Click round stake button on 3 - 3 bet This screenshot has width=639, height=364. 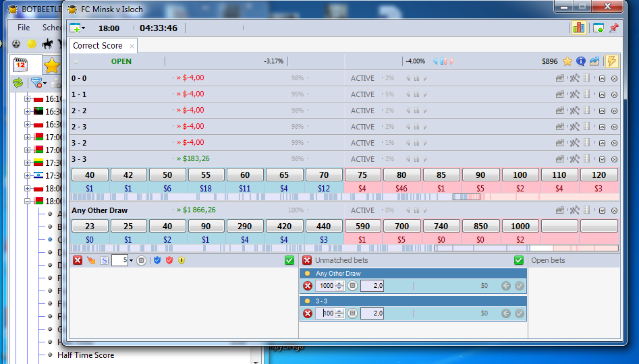pos(352,313)
